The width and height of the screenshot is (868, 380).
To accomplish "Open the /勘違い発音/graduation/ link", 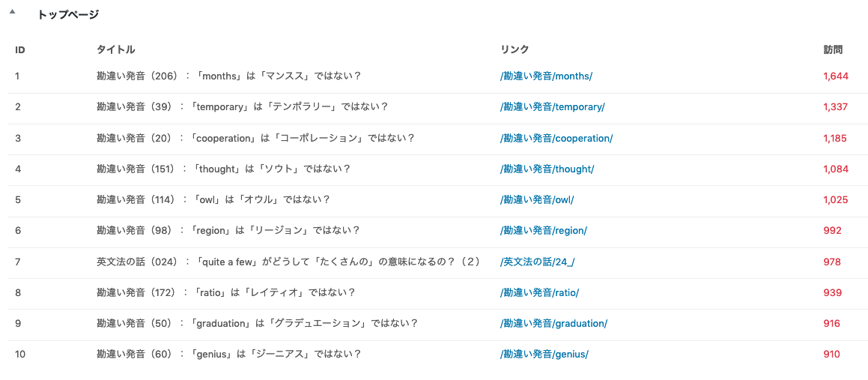I will [x=553, y=324].
